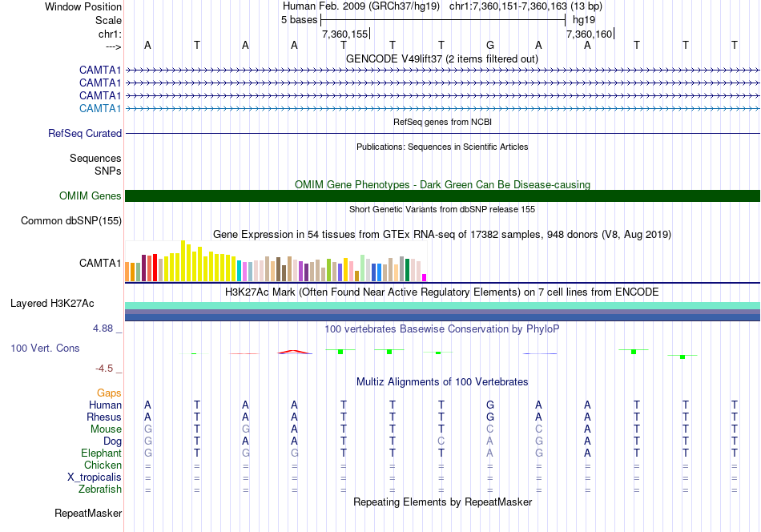The image size is (761, 532).
Task: Click the Sequences track label
Action: click(x=95, y=159)
